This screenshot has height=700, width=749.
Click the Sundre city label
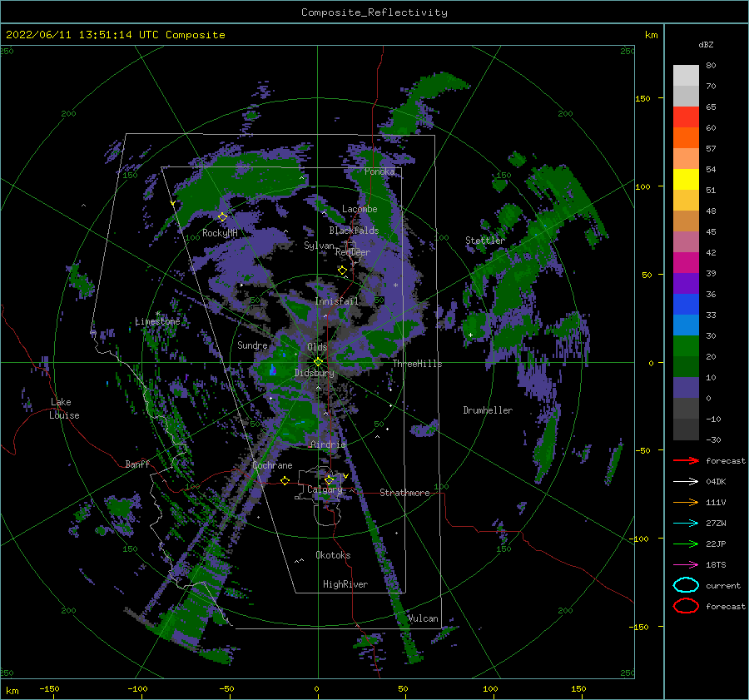(x=252, y=345)
